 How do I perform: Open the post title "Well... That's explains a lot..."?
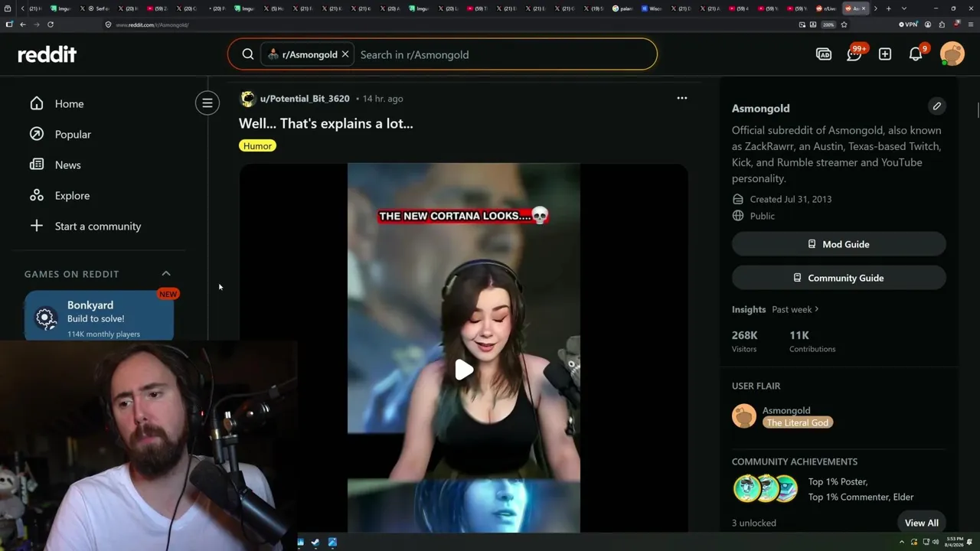click(x=326, y=123)
